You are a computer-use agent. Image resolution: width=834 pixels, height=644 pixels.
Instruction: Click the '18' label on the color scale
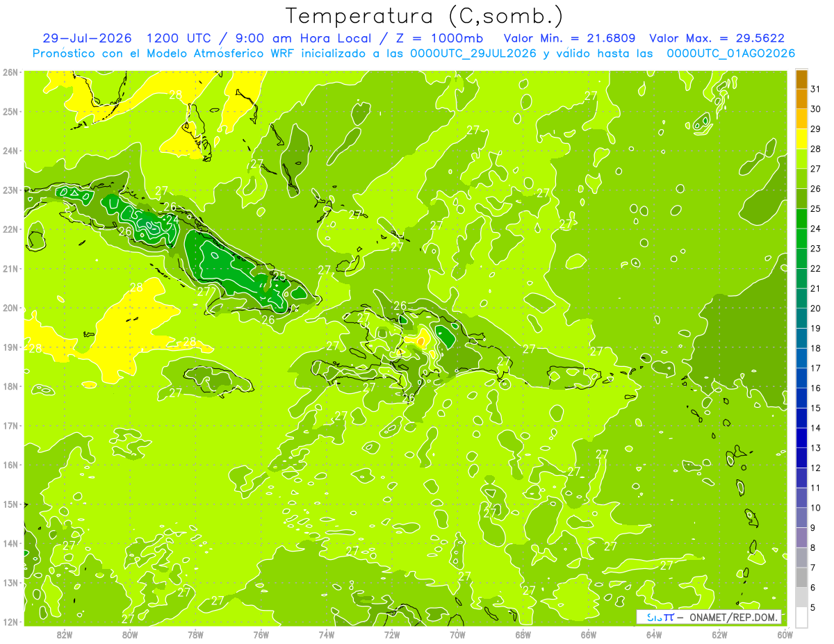815,348
